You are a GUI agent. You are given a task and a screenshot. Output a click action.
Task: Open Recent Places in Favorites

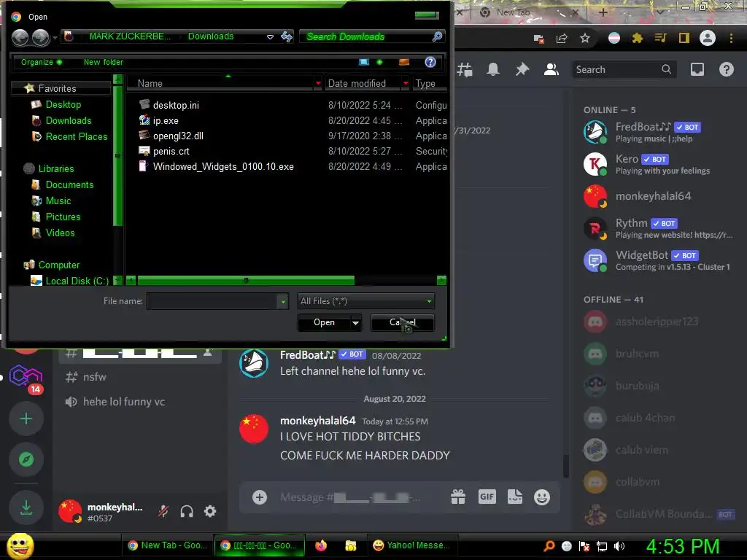click(x=76, y=136)
